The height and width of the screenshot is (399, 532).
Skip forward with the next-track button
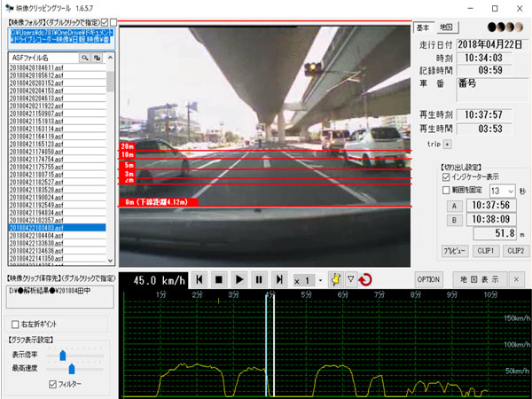point(279,280)
